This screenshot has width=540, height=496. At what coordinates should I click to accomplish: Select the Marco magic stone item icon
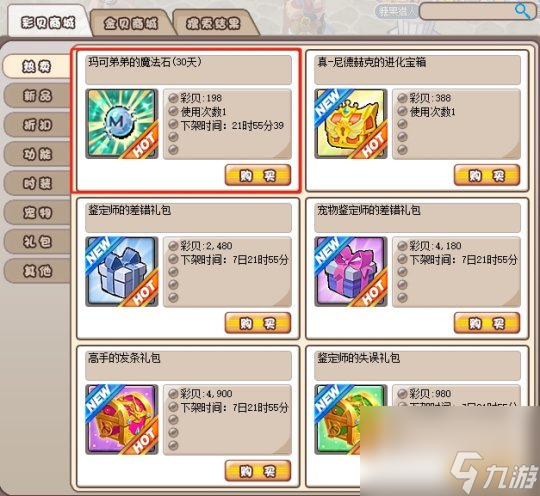pos(122,124)
